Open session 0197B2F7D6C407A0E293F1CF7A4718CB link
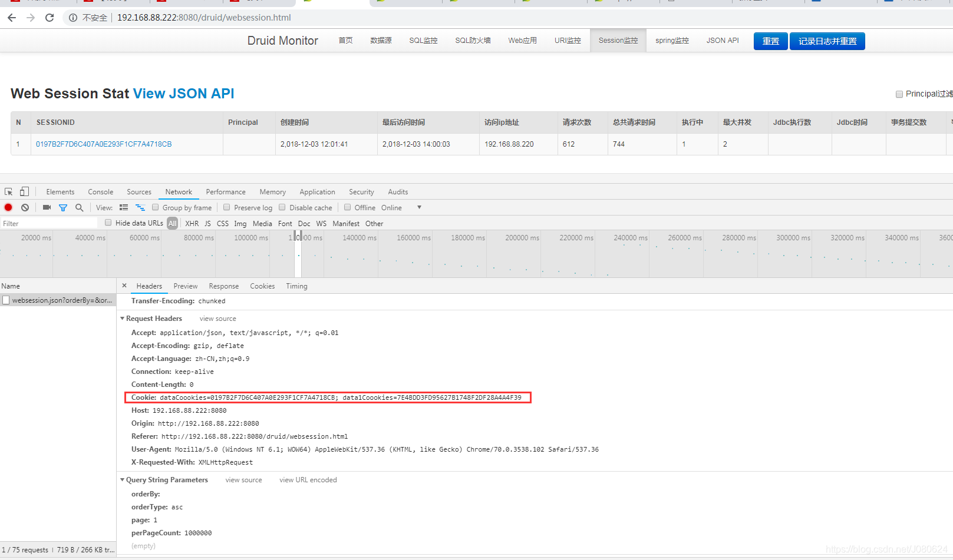 tap(104, 144)
